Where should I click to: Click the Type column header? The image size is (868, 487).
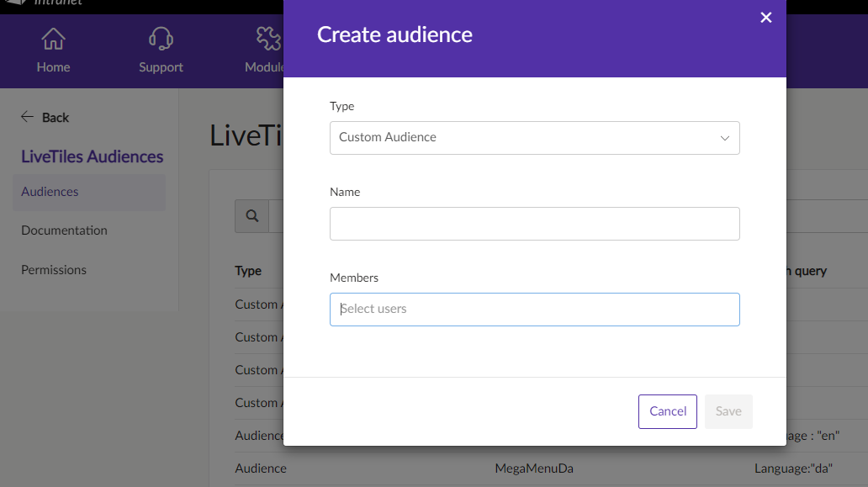click(248, 271)
